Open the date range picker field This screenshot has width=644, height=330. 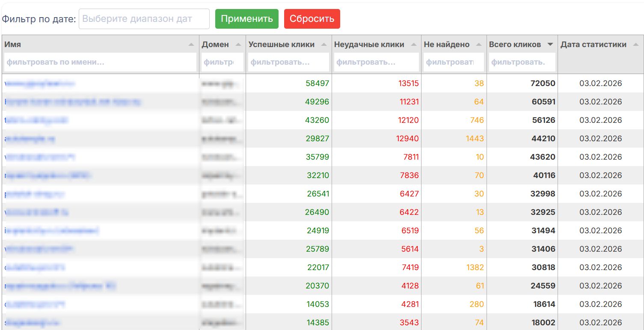[x=144, y=18]
